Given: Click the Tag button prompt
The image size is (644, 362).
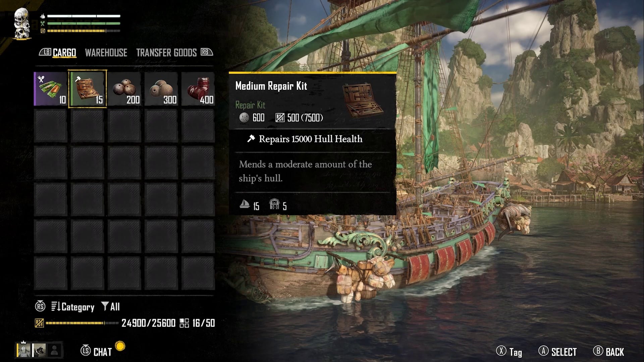Looking at the screenshot, I should click(x=509, y=352).
